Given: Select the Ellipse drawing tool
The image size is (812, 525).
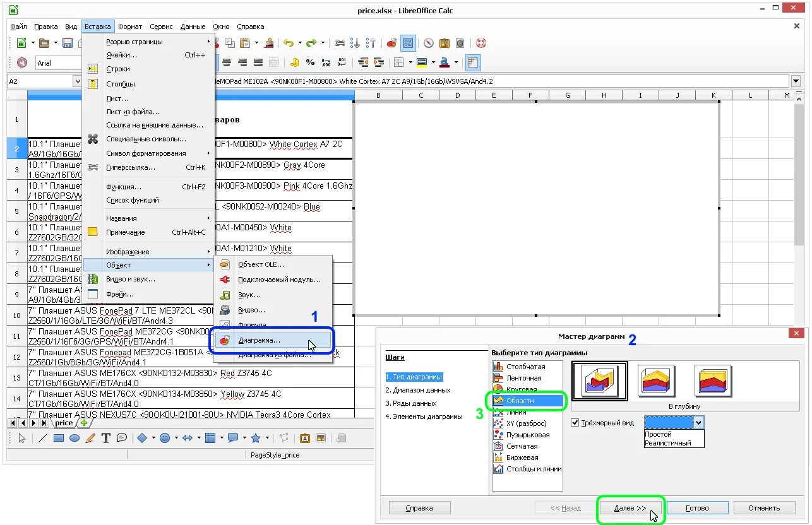Looking at the screenshot, I should (x=75, y=438).
